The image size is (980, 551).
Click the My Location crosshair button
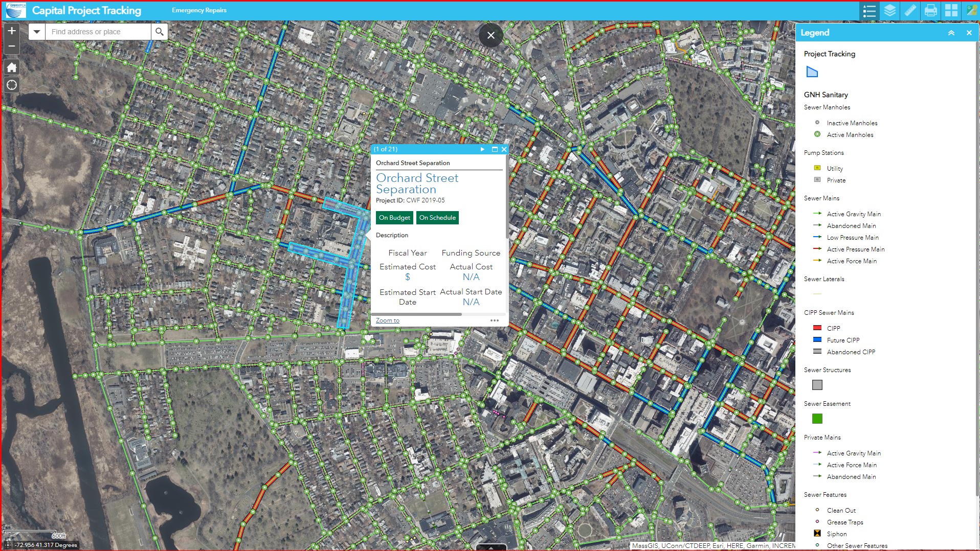(x=11, y=85)
